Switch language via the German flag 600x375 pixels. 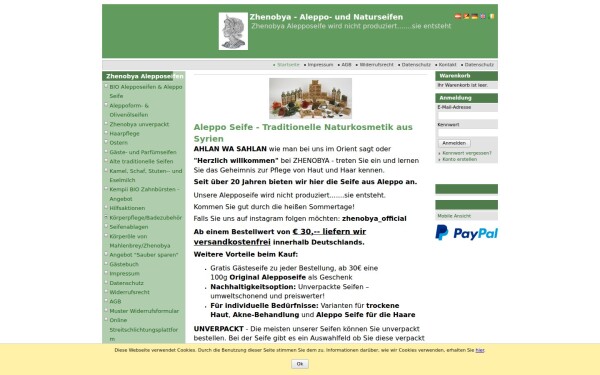(x=474, y=16)
